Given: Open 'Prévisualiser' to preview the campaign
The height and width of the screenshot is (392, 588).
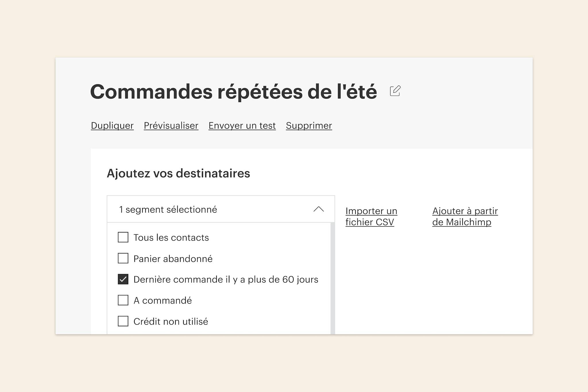Looking at the screenshot, I should coord(171,126).
